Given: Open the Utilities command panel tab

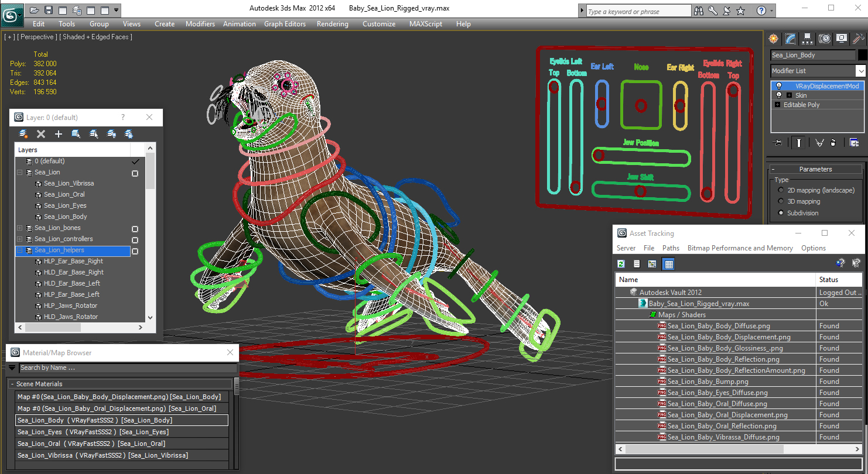Looking at the screenshot, I should coord(859,39).
